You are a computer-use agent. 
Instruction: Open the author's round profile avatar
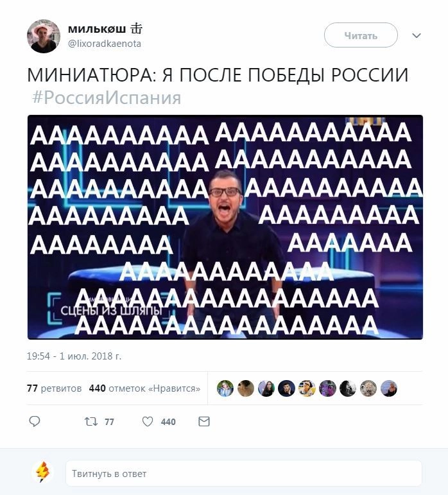pos(44,36)
